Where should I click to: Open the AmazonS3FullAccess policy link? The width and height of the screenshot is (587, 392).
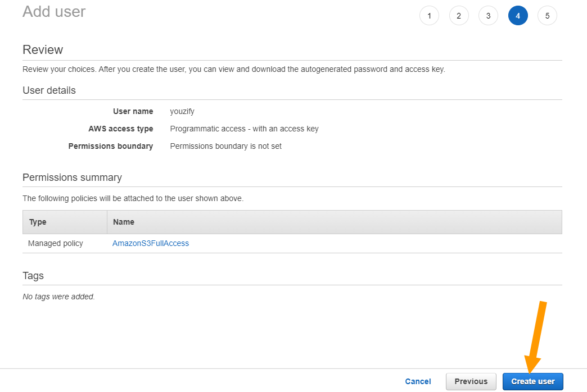point(151,243)
